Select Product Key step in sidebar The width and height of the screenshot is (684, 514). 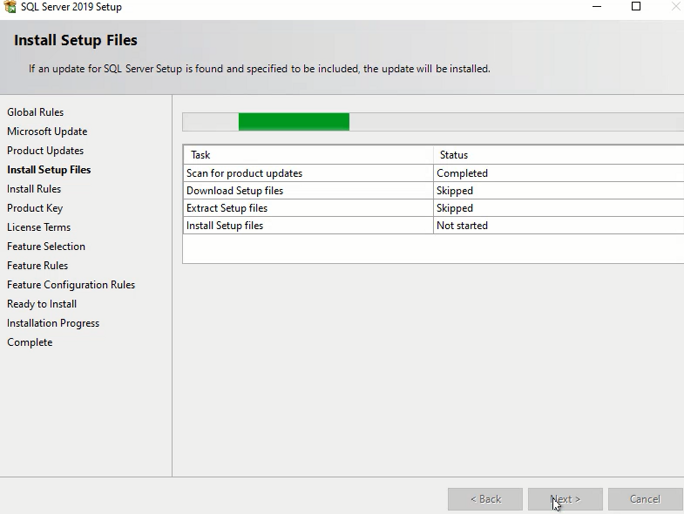coord(35,208)
